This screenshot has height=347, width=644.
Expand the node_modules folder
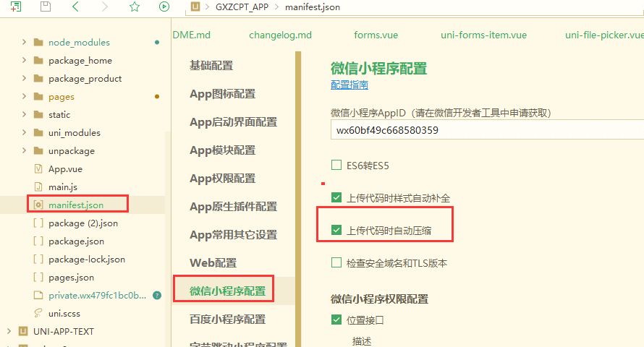pyautogui.click(x=25, y=43)
